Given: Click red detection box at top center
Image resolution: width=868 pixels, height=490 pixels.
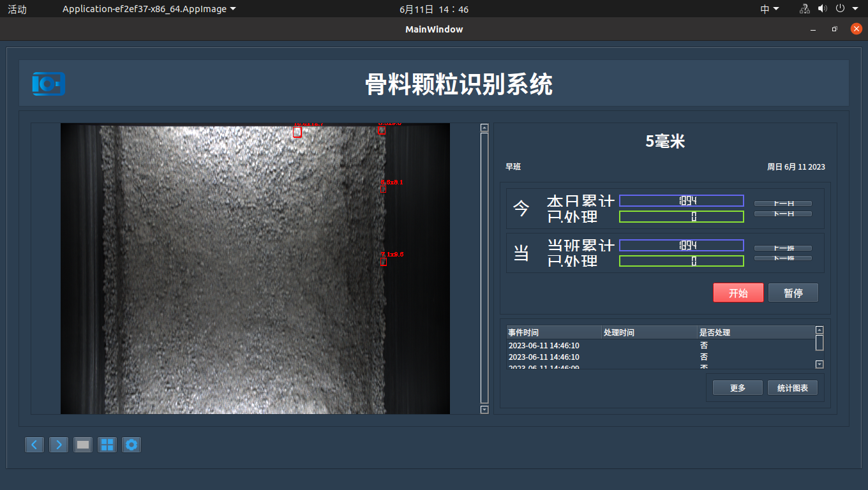Looking at the screenshot, I should pyautogui.click(x=297, y=132).
